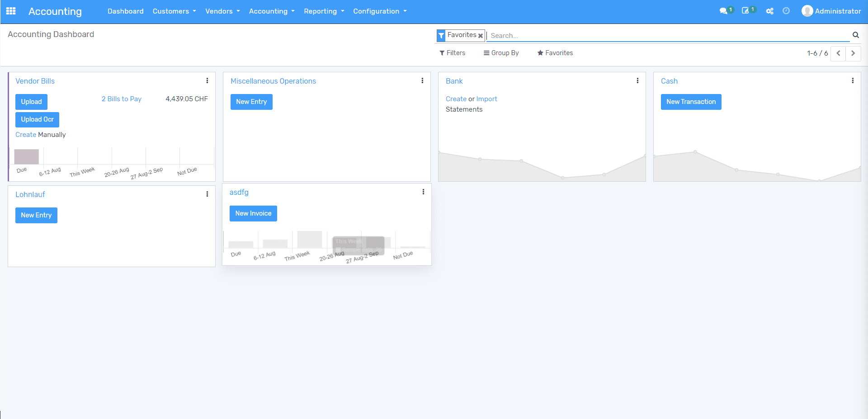The image size is (868, 419).
Task: Expand the Customers dropdown menu
Action: (x=174, y=11)
